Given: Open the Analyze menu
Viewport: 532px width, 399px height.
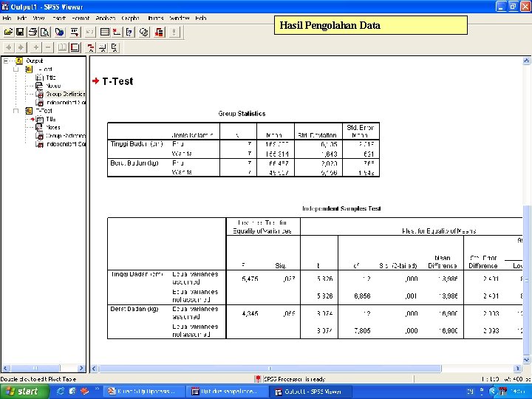Looking at the screenshot, I should (x=106, y=18).
